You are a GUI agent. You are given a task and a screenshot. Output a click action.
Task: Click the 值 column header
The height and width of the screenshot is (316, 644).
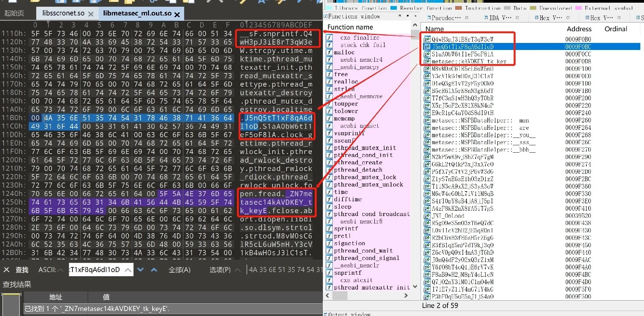(x=106, y=297)
